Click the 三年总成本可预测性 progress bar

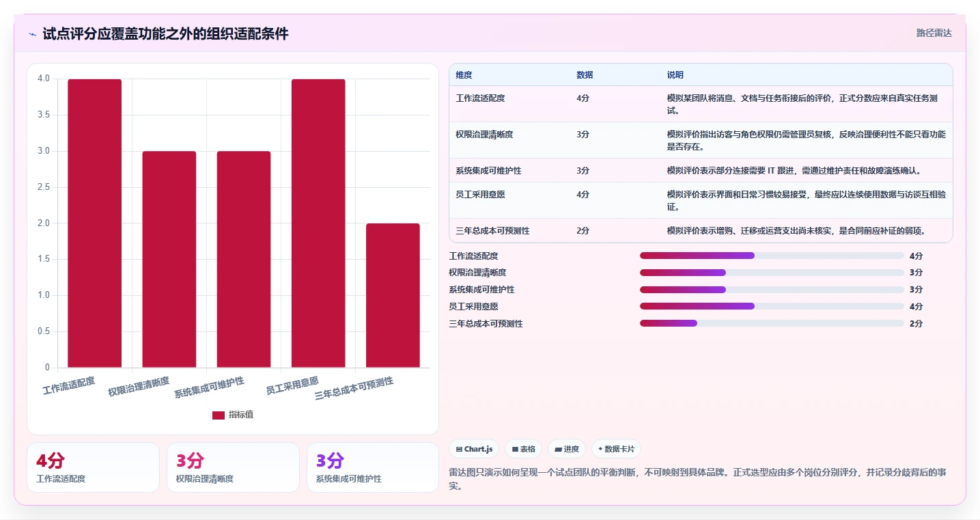point(772,323)
